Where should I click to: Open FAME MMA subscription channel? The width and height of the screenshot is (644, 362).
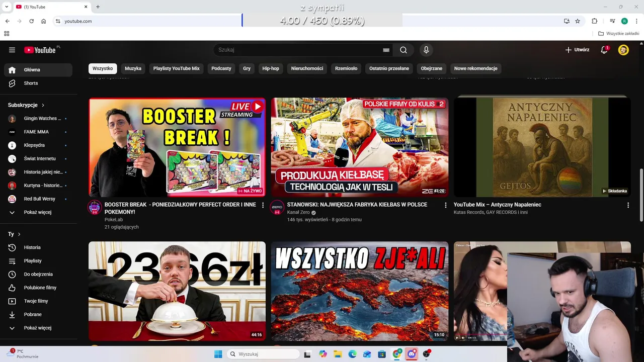[x=38, y=132]
